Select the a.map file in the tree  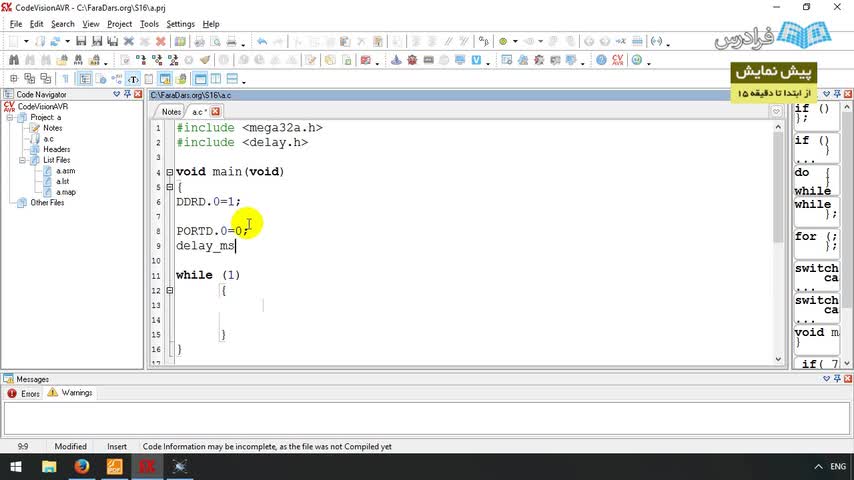tap(66, 192)
